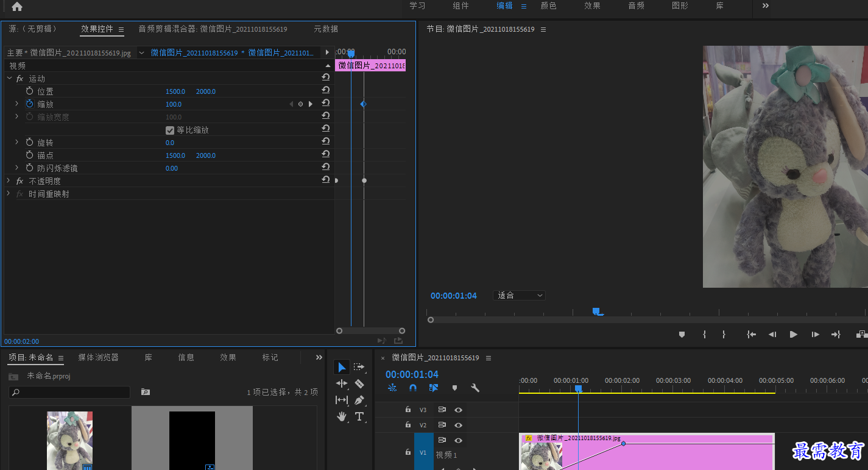The image size is (868, 470).
Task: Add marker in program monitor
Action: point(682,334)
